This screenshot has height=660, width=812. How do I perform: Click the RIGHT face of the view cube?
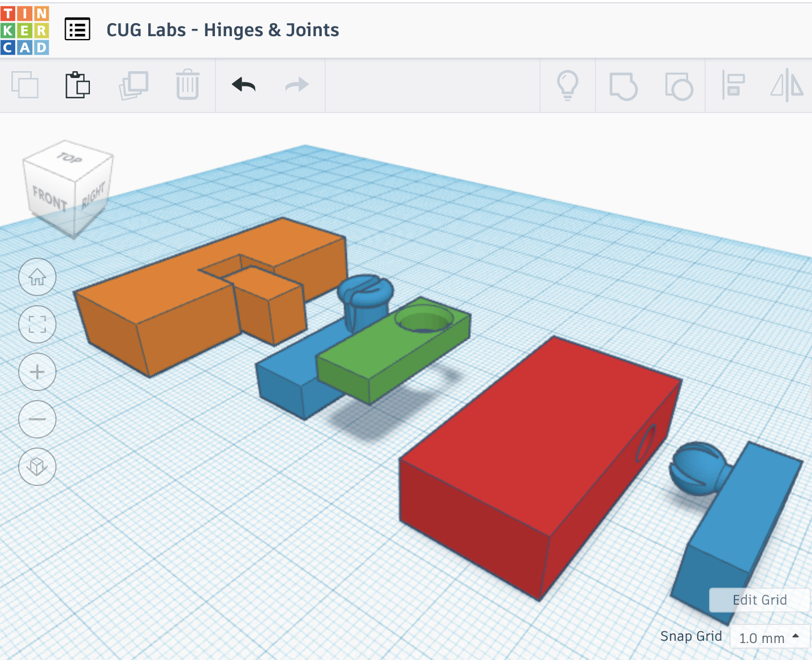(x=93, y=194)
